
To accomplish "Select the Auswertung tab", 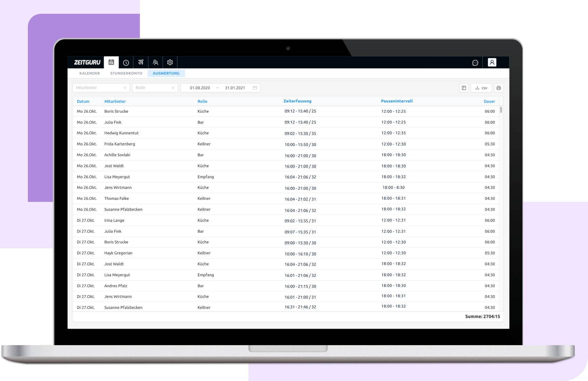I will (x=166, y=73).
